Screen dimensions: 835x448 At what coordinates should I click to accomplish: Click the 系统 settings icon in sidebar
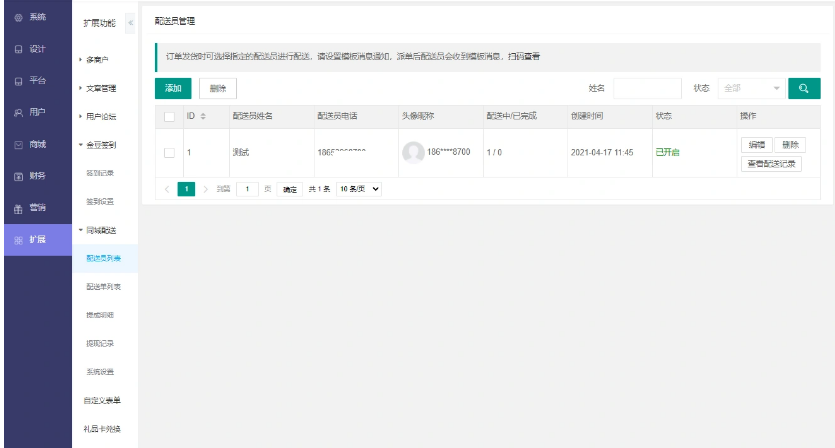point(20,17)
